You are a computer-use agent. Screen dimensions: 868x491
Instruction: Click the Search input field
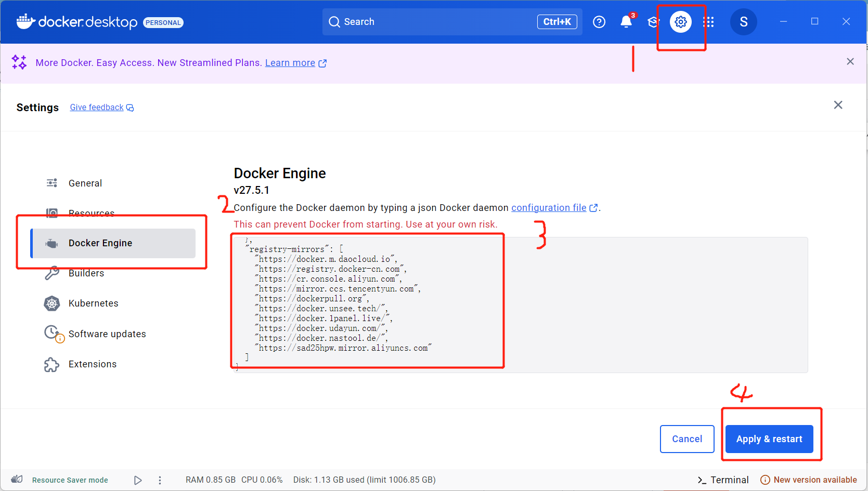tap(452, 22)
